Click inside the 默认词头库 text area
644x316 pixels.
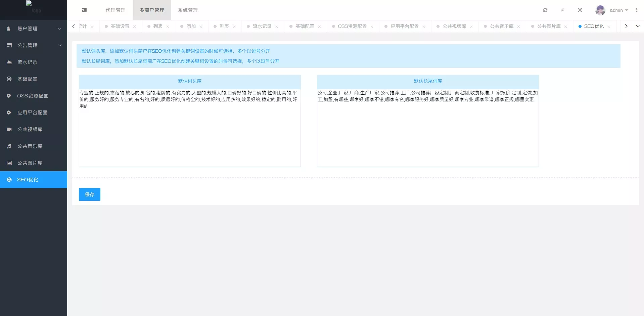(190, 134)
